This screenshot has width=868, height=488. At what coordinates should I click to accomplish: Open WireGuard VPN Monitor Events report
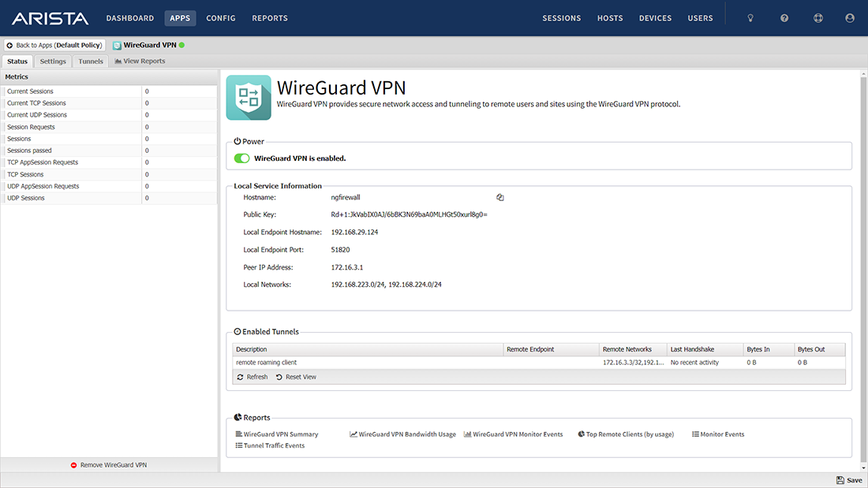513,434
